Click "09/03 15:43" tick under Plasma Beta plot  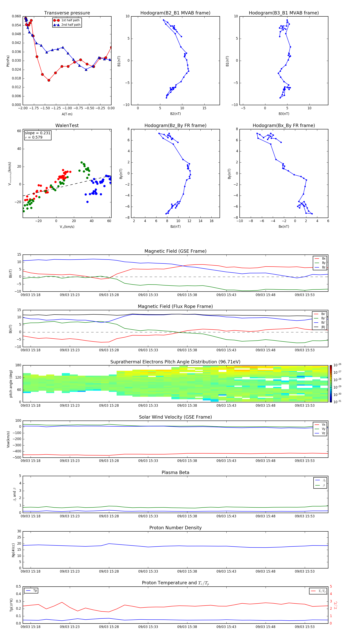click(226, 516)
